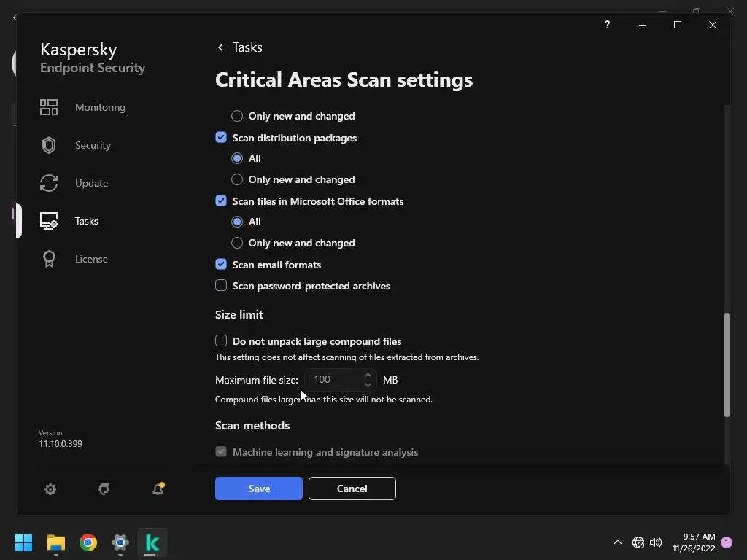Decrease maximum file size with down arrow
Screen dimensions: 747x560
[x=368, y=384]
